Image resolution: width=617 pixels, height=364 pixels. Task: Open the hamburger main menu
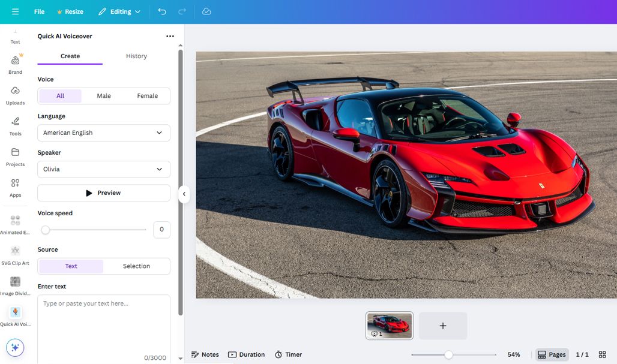(15, 11)
